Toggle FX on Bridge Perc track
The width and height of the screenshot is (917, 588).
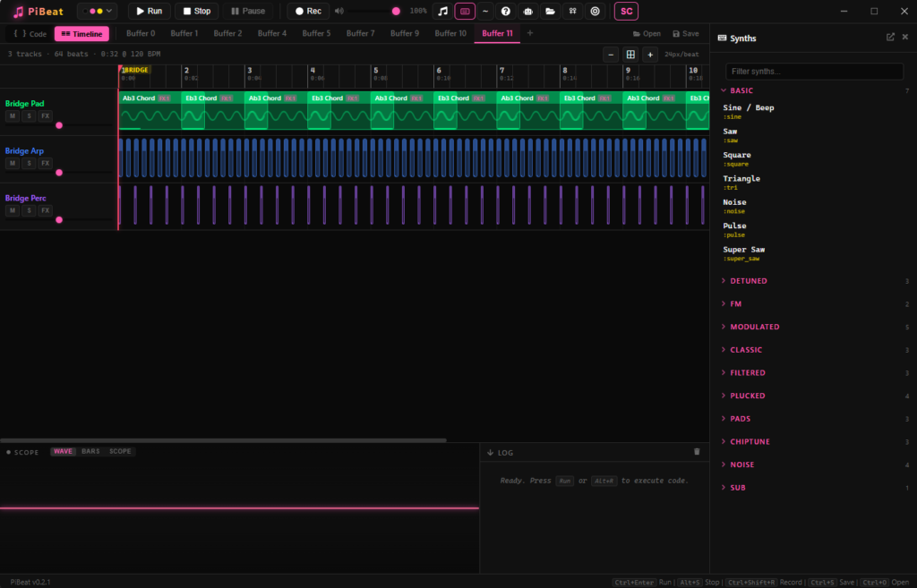point(45,210)
